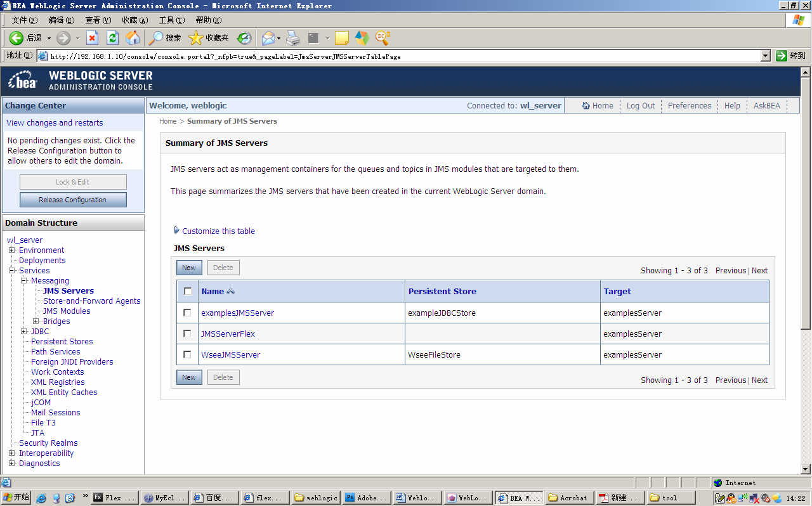Sort the table by the Name arrow icon

point(230,292)
